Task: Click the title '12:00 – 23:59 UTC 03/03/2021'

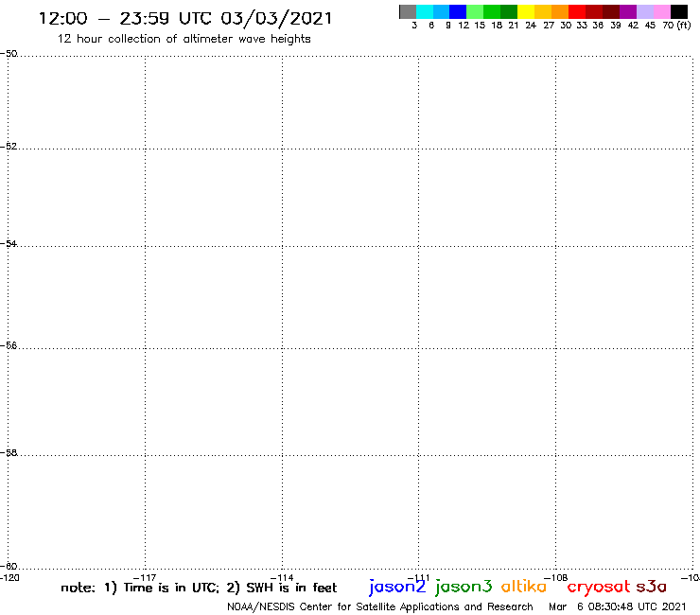Action: click(185, 18)
